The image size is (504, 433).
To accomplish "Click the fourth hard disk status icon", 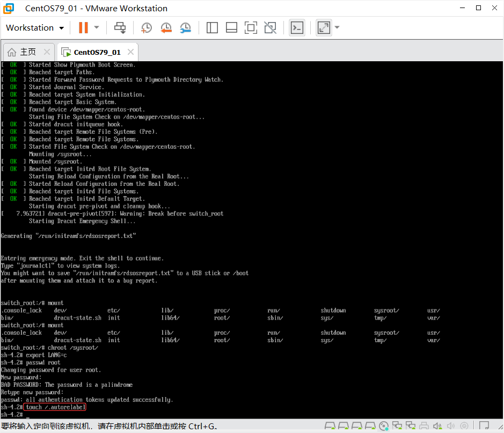I will (370, 426).
